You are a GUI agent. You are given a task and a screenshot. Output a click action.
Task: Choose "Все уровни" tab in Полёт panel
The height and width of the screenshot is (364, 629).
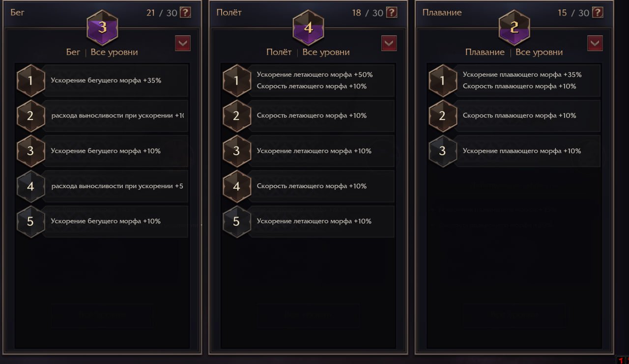(326, 52)
